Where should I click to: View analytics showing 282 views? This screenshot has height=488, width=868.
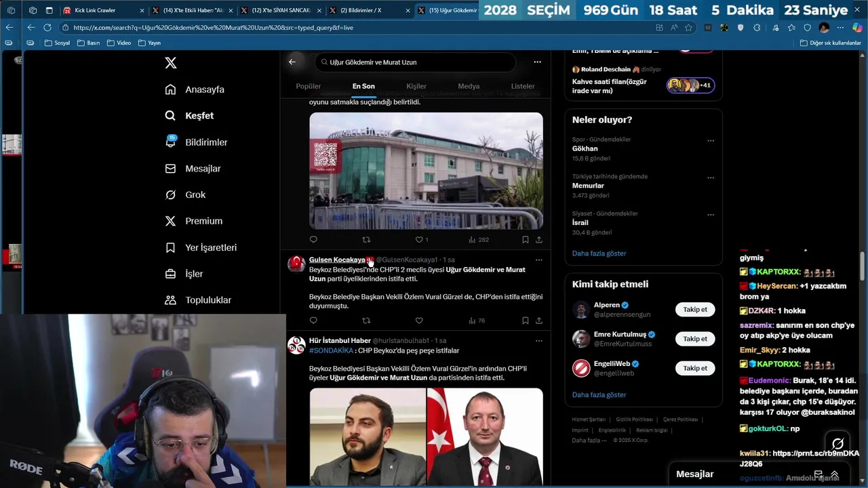pos(479,239)
